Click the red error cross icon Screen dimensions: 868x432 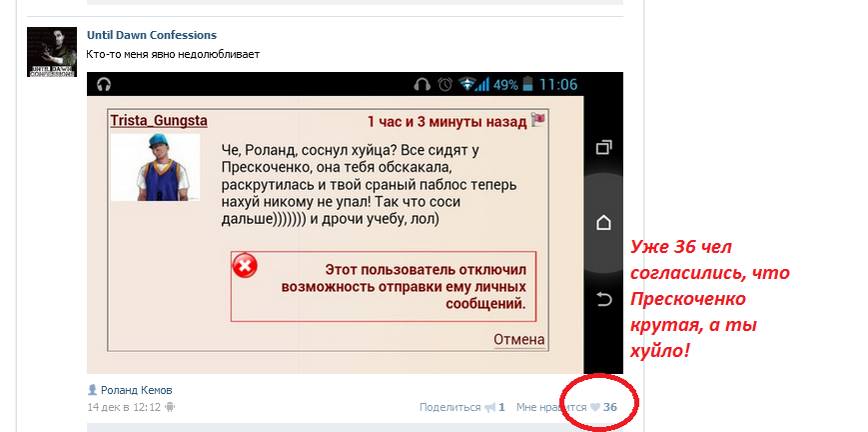(245, 266)
